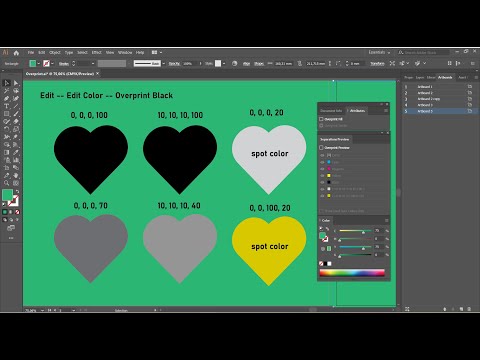Select the Direct Selection tool
The image size is (480, 360).
[16, 83]
